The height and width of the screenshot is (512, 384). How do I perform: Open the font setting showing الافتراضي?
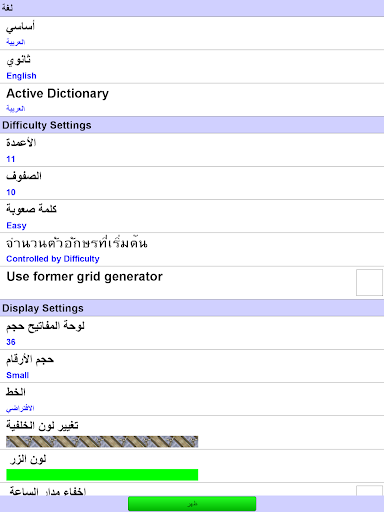tap(192, 399)
